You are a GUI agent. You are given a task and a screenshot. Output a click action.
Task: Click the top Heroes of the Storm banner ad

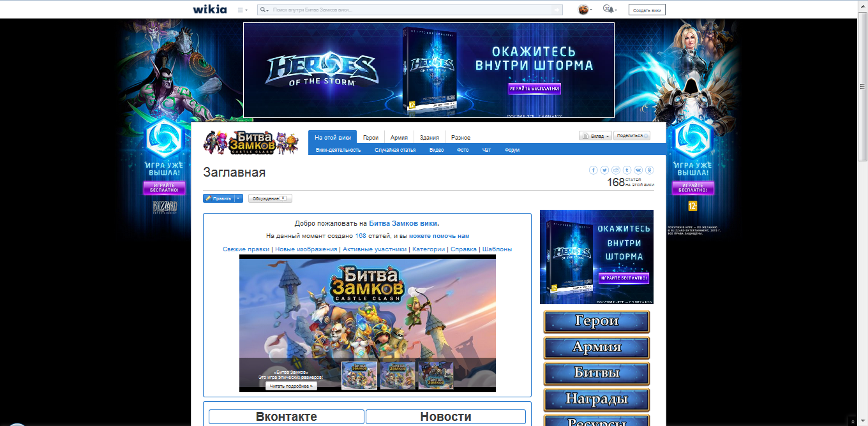click(429, 70)
